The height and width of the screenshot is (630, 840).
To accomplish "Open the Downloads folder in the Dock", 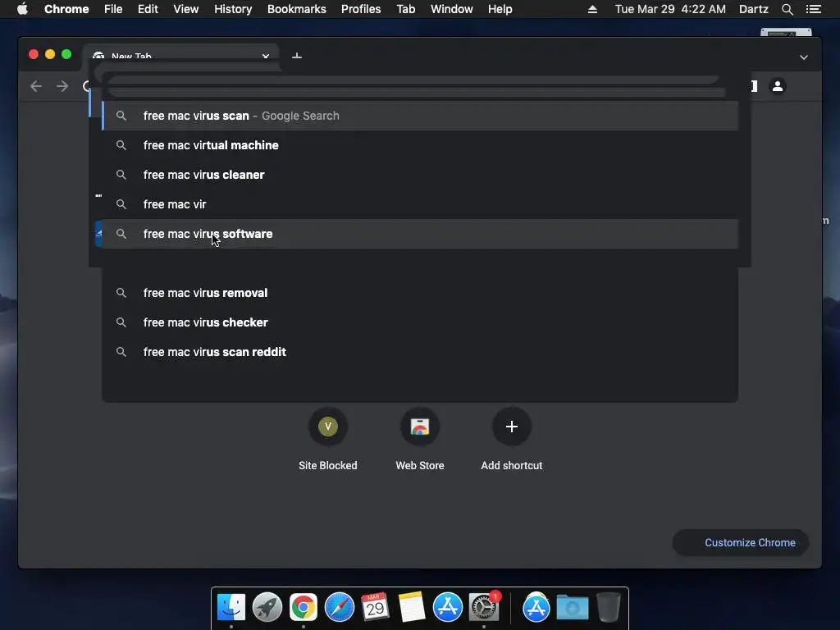I will click(x=572, y=607).
